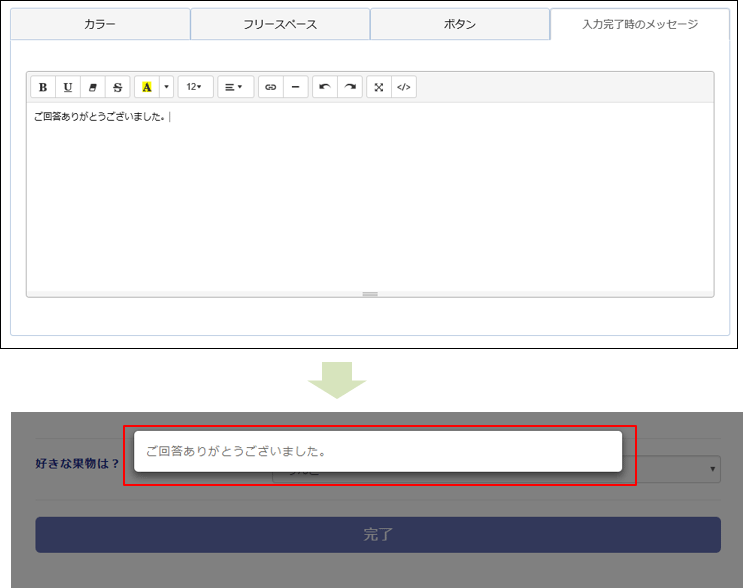Open the font size 12 dropdown
This screenshot has width=743, height=588.
tap(195, 87)
